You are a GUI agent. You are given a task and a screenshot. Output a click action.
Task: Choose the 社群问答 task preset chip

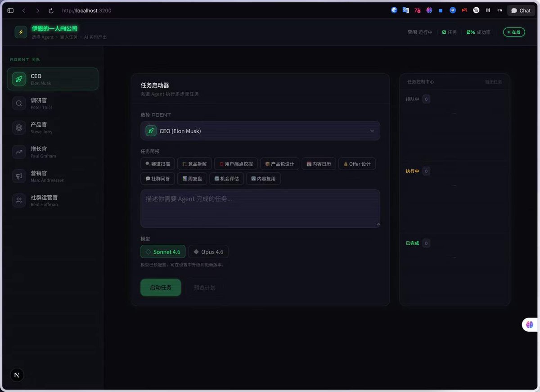157,179
